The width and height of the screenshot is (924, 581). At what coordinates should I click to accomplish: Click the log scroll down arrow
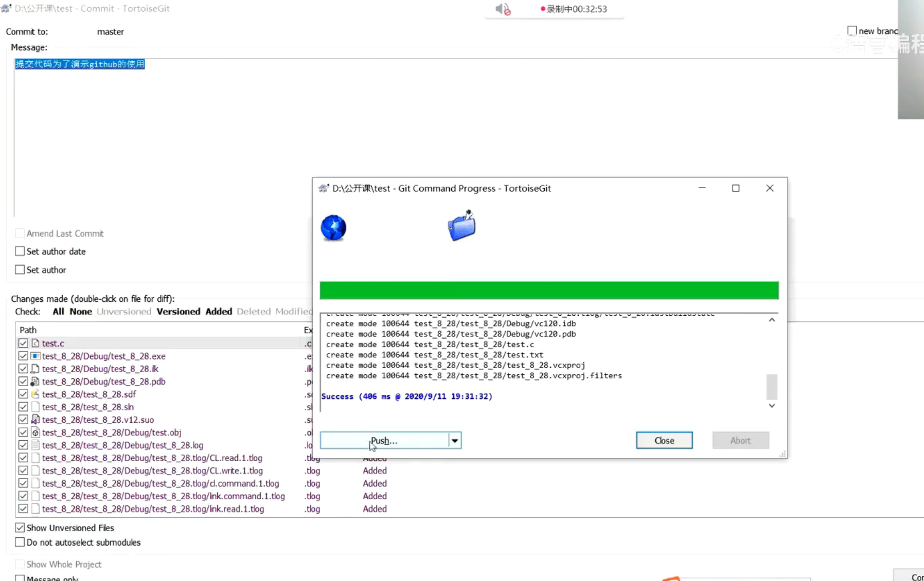pos(772,406)
